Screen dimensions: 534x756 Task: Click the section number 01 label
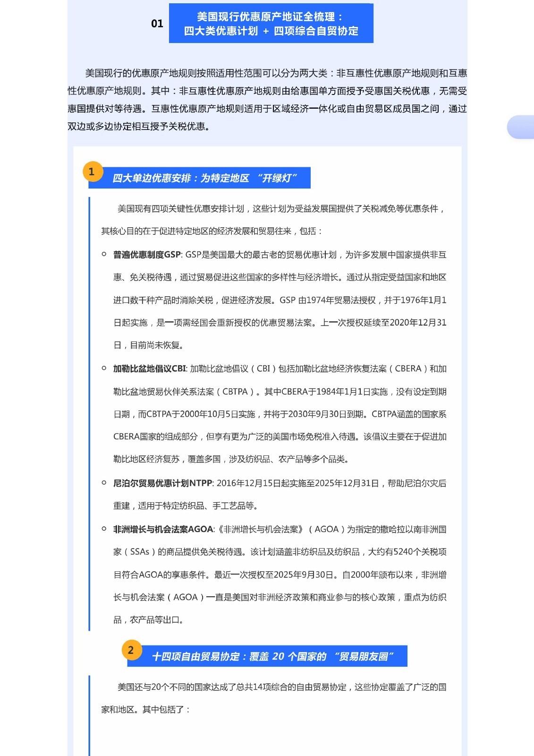(157, 24)
